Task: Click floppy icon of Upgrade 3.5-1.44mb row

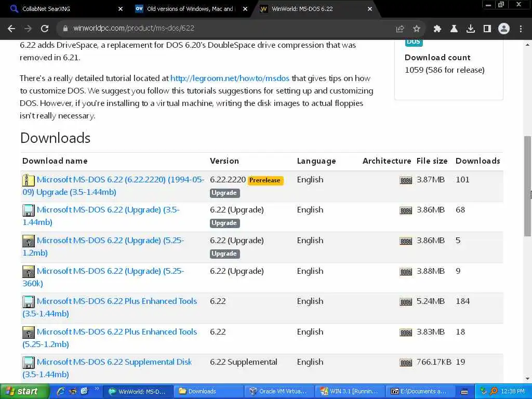Action: [x=29, y=210]
